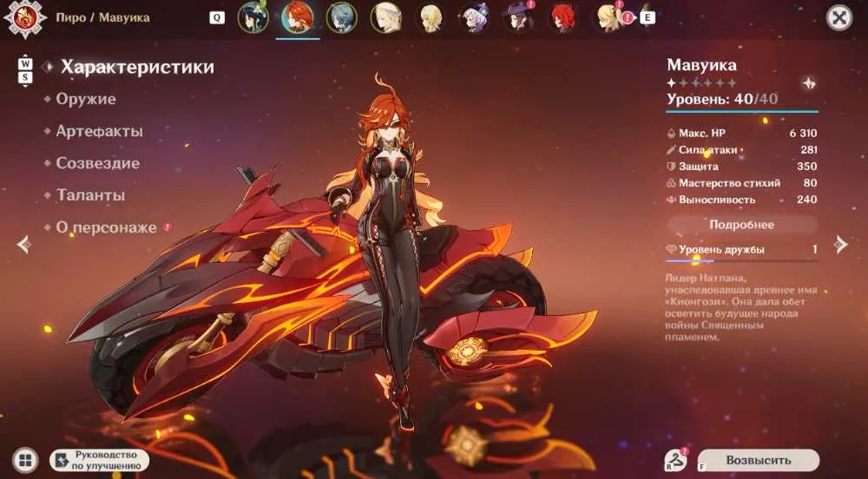Click the Защита stat row
This screenshot has width=868, height=479.
[742, 166]
